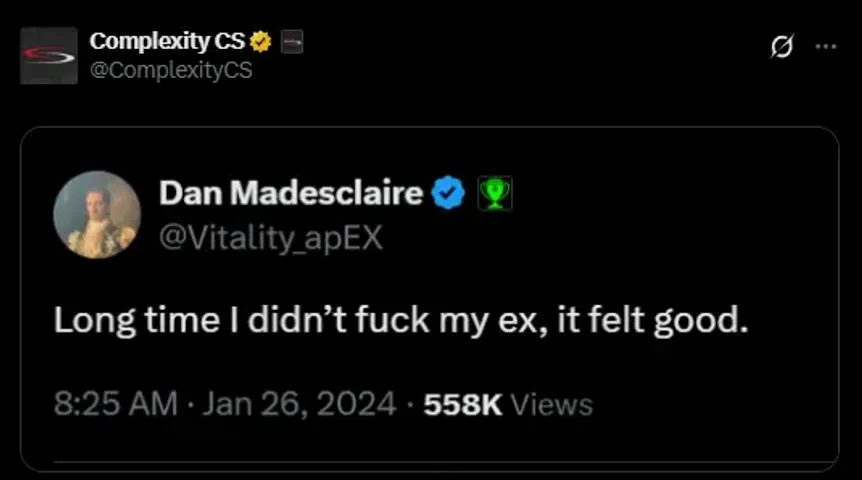Click the blue verified checkmark badge

point(448,193)
